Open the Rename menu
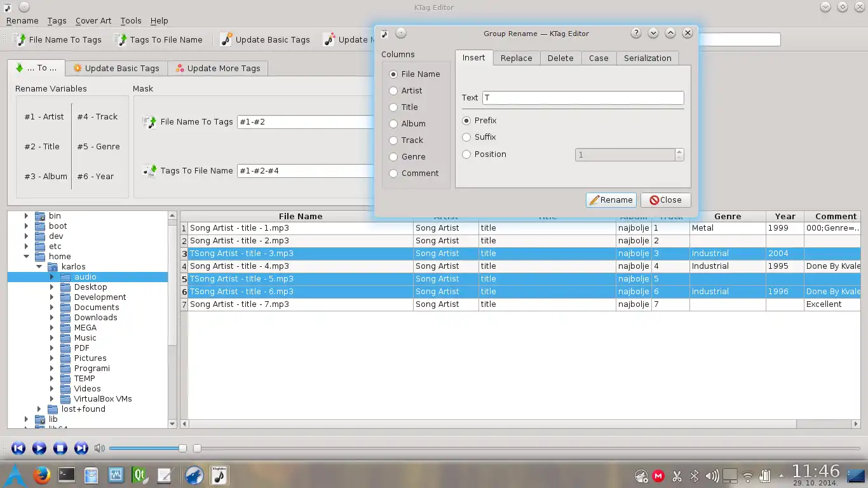This screenshot has height=488, width=868. 22,21
